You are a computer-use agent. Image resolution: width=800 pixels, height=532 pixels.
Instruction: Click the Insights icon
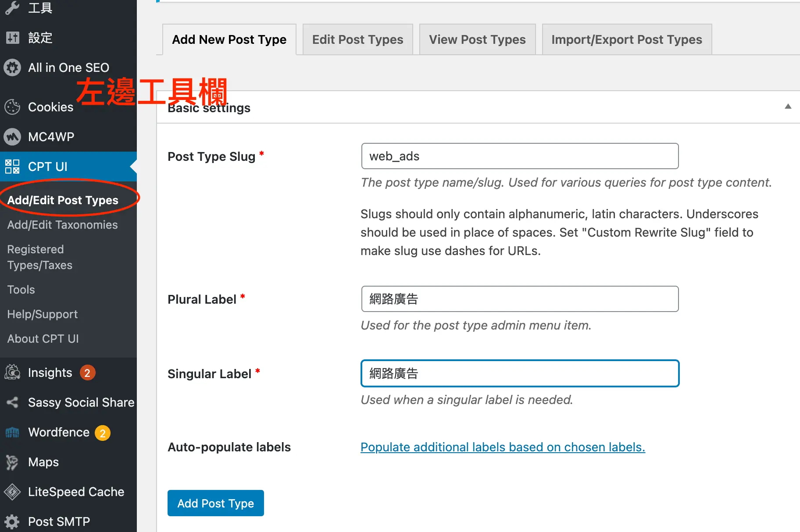click(12, 372)
